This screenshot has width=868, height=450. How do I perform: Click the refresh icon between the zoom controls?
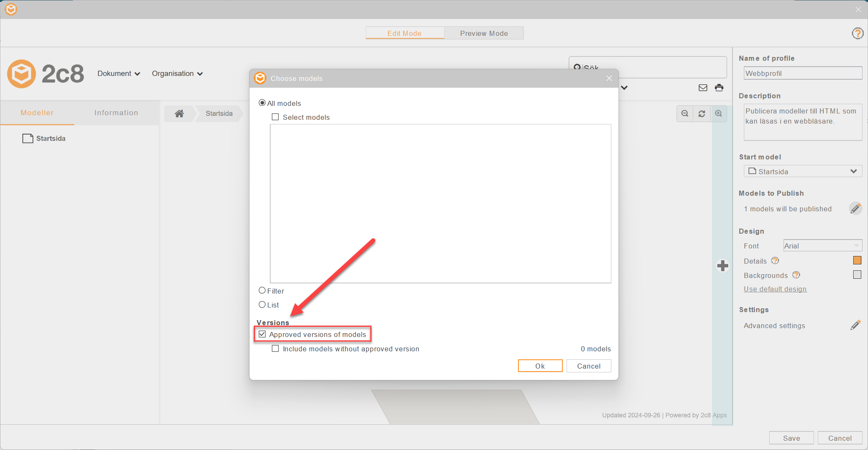point(702,113)
